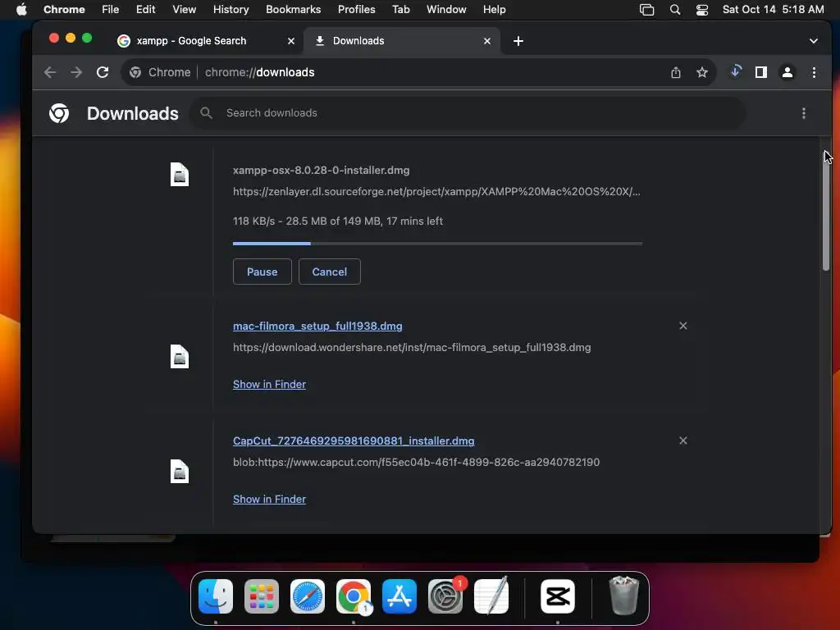The image size is (840, 630).
Task: Open the Apple menu
Action: [21, 9]
